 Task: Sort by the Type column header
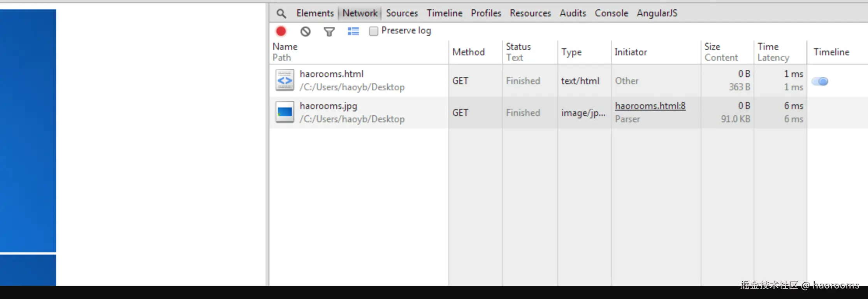coord(584,52)
